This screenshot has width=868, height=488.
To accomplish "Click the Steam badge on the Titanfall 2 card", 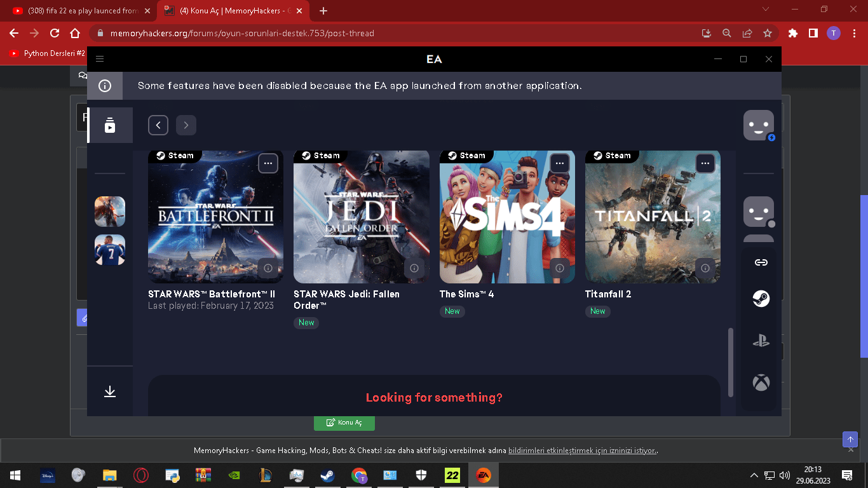I will (x=612, y=156).
